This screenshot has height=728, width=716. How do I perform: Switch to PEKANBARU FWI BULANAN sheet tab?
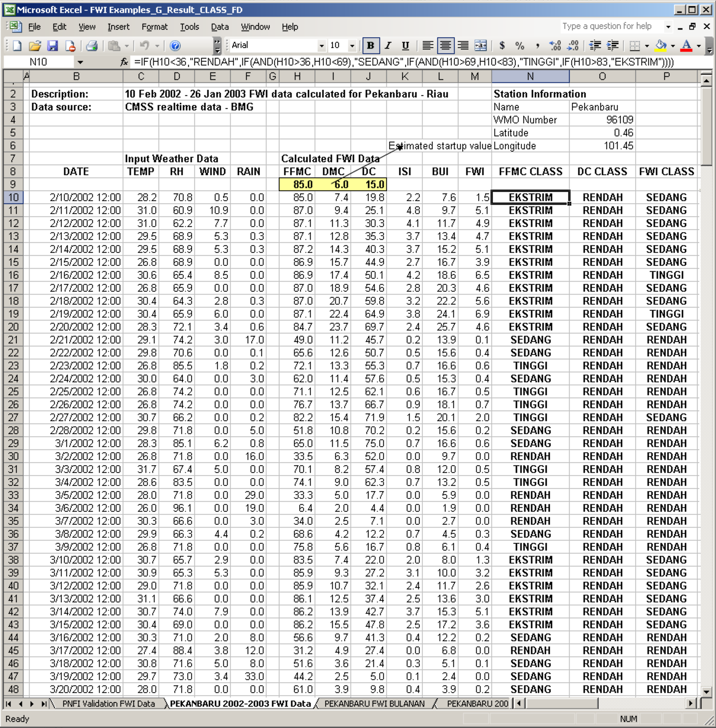(374, 704)
